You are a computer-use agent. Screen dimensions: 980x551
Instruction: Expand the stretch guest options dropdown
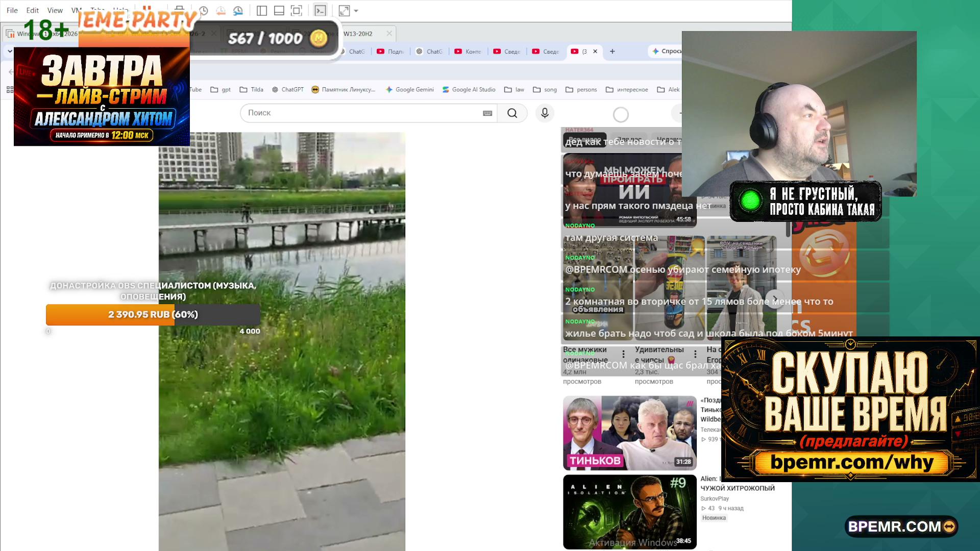point(356,11)
